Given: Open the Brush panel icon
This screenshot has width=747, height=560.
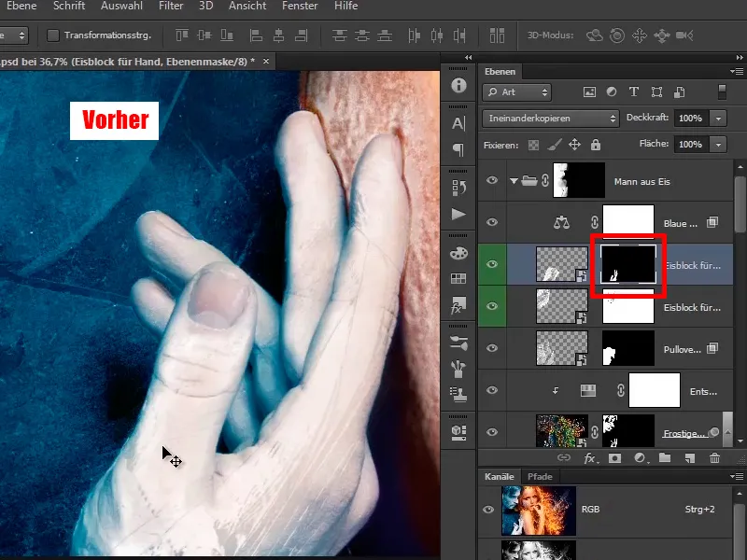Looking at the screenshot, I should [458, 368].
